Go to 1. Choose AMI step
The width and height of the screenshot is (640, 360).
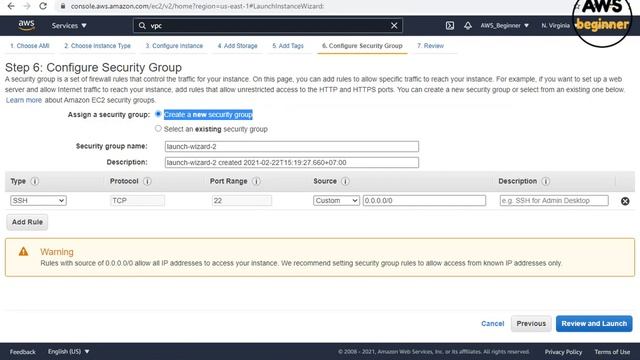30,46
